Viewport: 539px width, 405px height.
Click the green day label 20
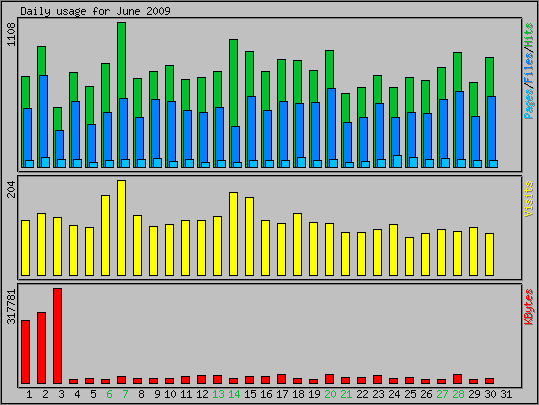pos(330,394)
